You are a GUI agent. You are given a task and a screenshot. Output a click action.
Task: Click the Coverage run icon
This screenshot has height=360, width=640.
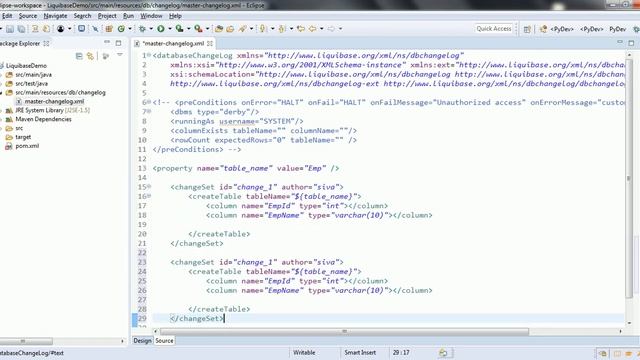click(179, 29)
